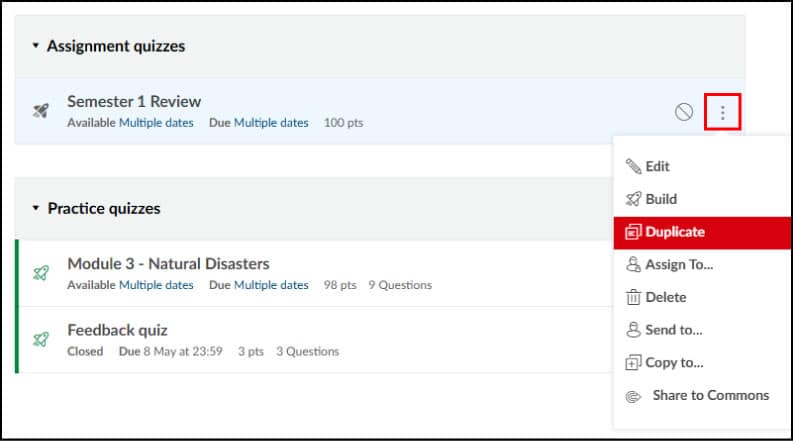Choose Build in the quiz menu
This screenshot has width=793, height=441.
pos(660,199)
